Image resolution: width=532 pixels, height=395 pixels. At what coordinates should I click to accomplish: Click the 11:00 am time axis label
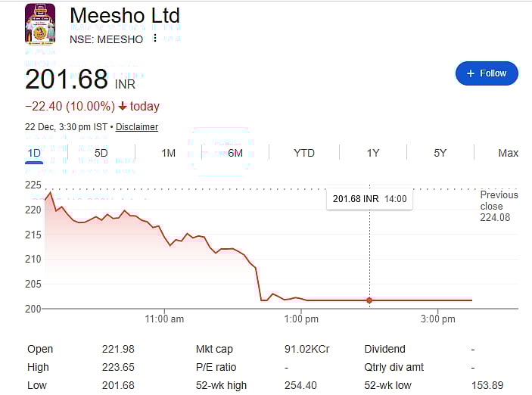click(x=164, y=319)
